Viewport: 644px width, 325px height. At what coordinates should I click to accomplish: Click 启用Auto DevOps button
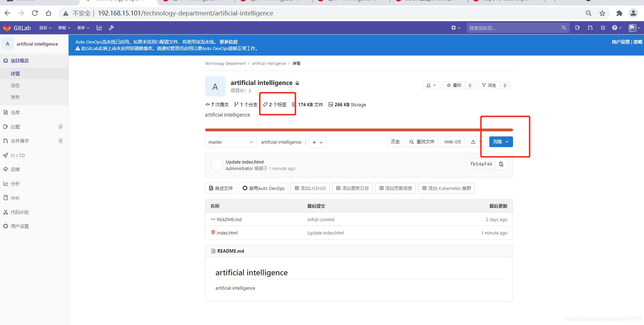coord(263,188)
